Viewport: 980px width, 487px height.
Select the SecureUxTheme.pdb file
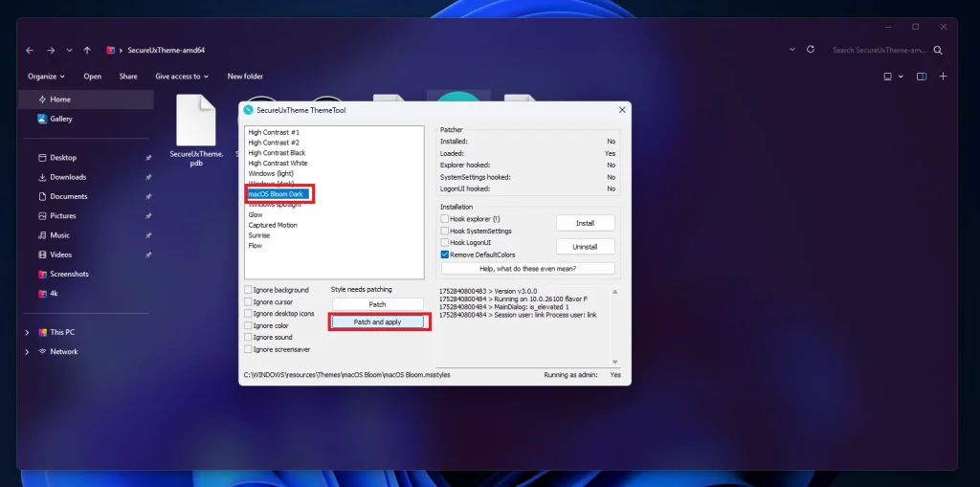click(196, 130)
